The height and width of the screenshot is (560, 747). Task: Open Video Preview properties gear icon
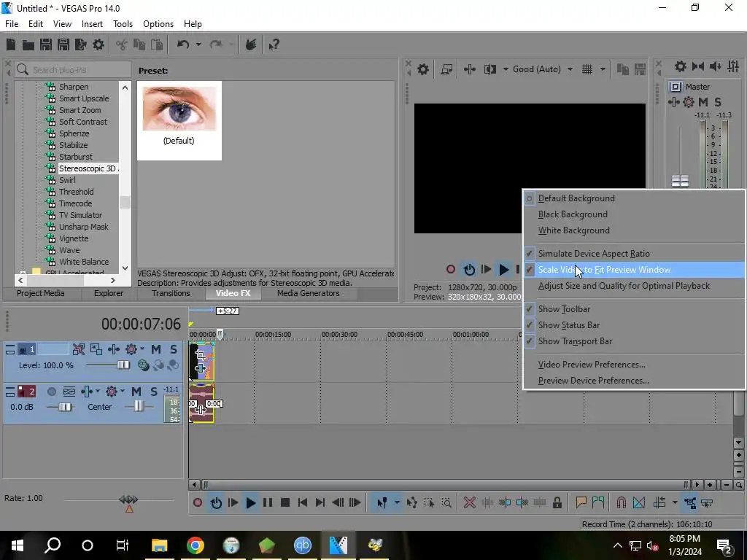click(423, 69)
